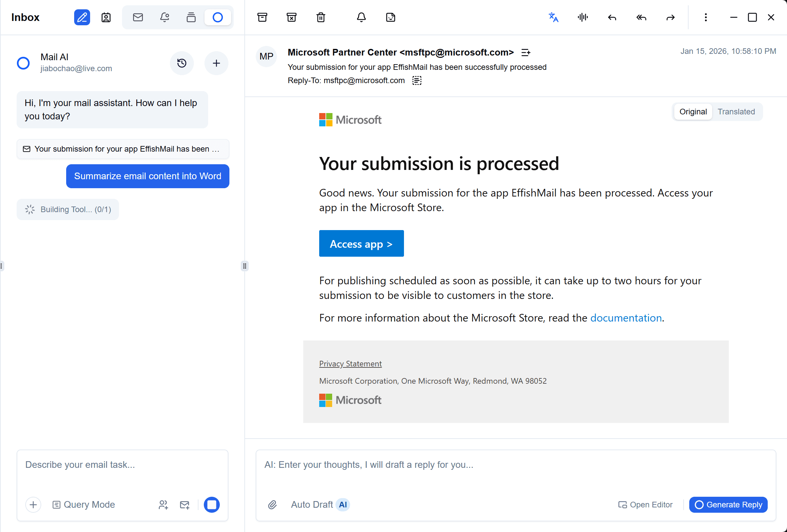This screenshot has height=532, width=787.
Task: Open the documentation link
Action: click(626, 318)
